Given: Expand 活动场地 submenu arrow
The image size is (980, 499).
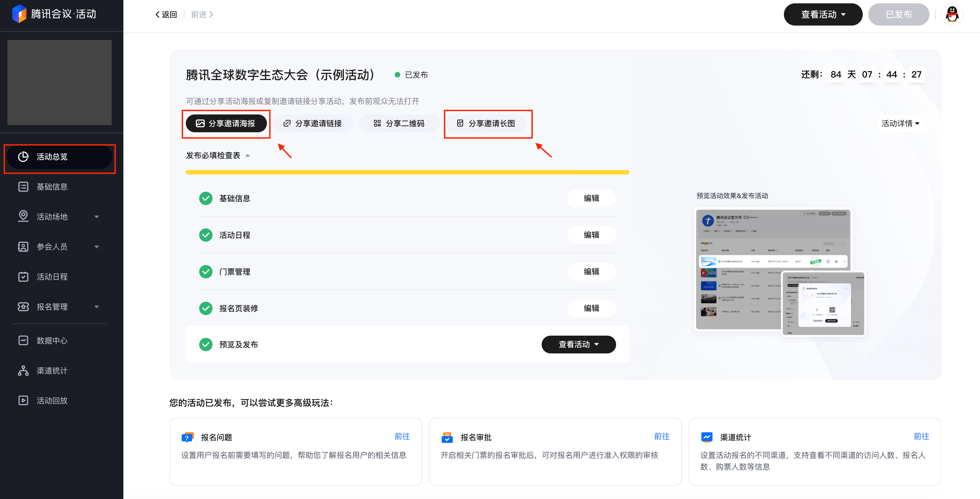Looking at the screenshot, I should tap(97, 216).
